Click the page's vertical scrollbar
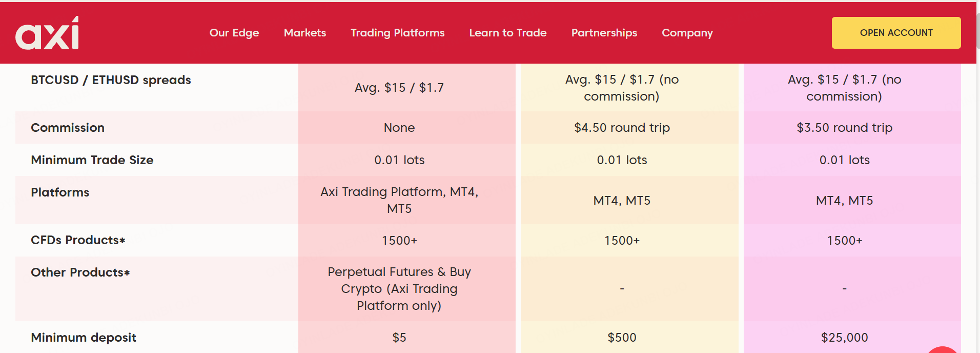Image resolution: width=980 pixels, height=353 pixels. [978, 176]
